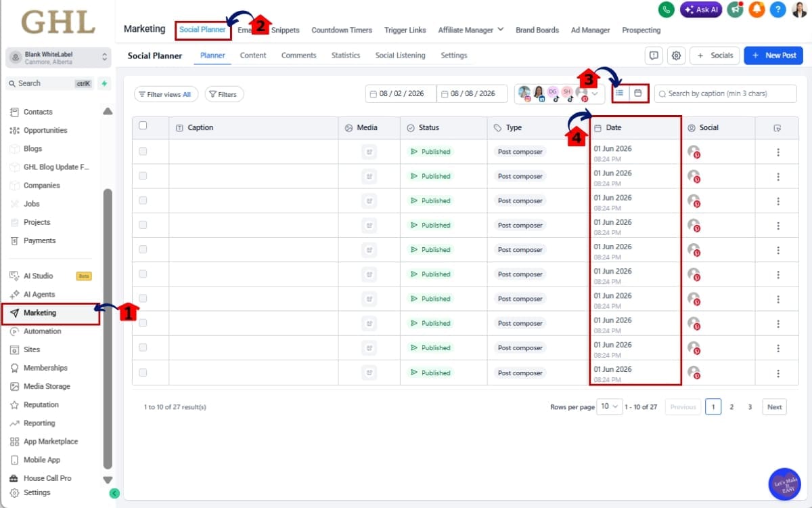This screenshot has height=508, width=812.
Task: Click the Payments sidebar icon
Action: point(14,240)
